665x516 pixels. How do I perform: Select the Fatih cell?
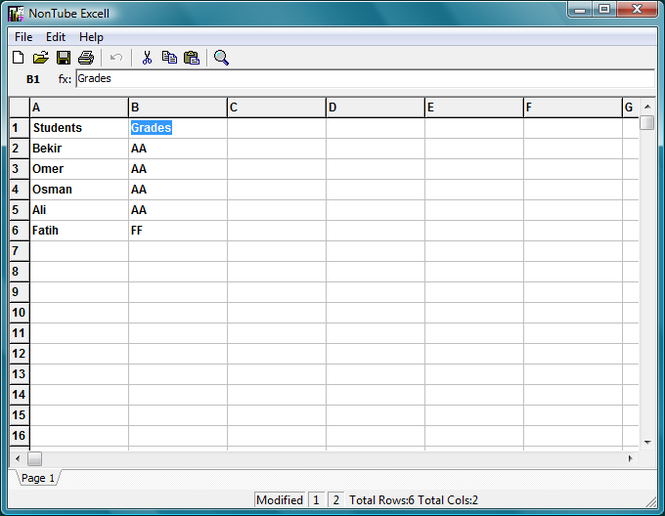tap(79, 231)
